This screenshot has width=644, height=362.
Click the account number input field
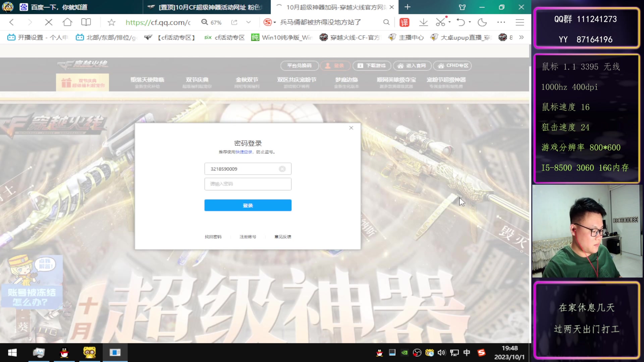click(248, 169)
